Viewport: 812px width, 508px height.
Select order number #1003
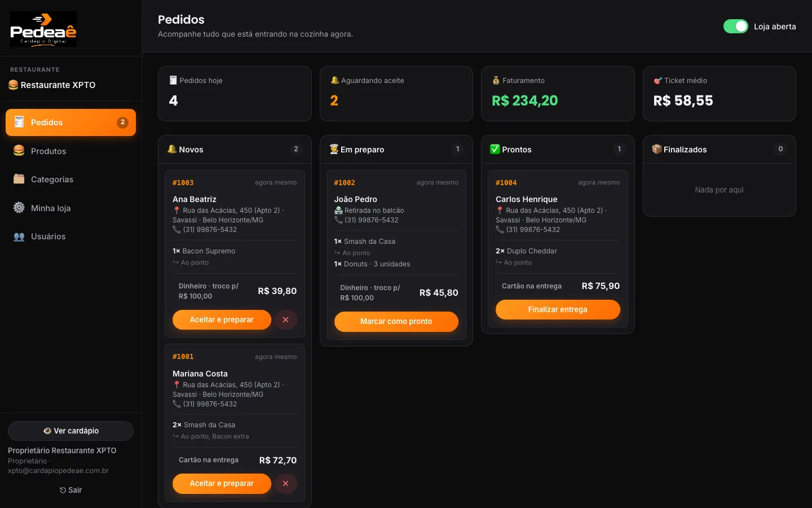point(183,183)
